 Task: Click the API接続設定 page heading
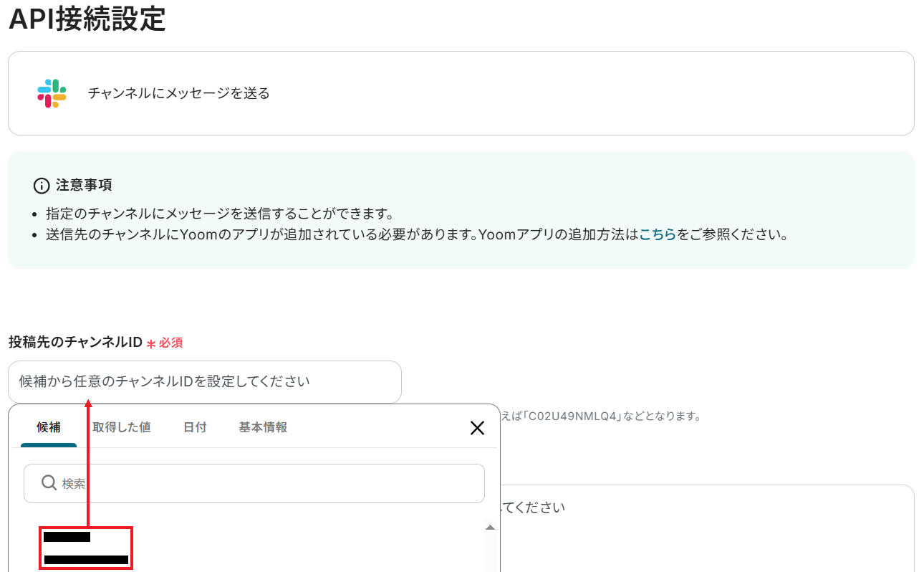pyautogui.click(x=87, y=19)
